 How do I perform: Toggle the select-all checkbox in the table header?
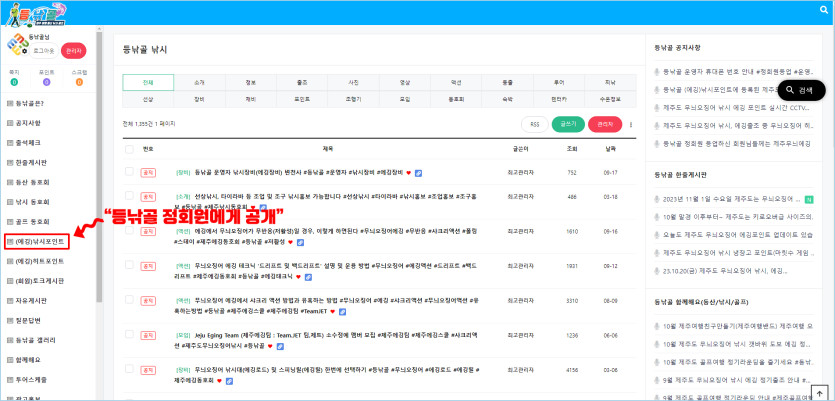pyautogui.click(x=129, y=149)
